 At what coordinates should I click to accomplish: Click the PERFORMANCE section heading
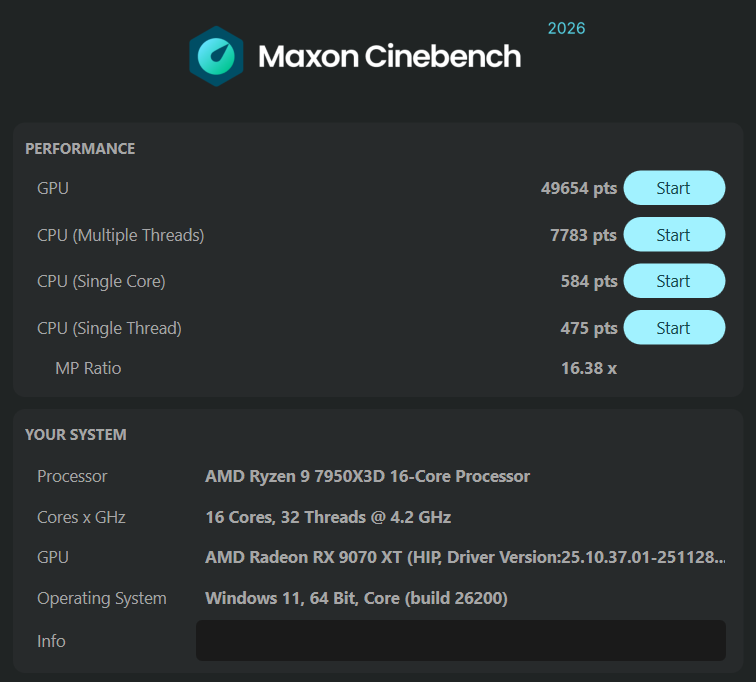click(x=80, y=148)
